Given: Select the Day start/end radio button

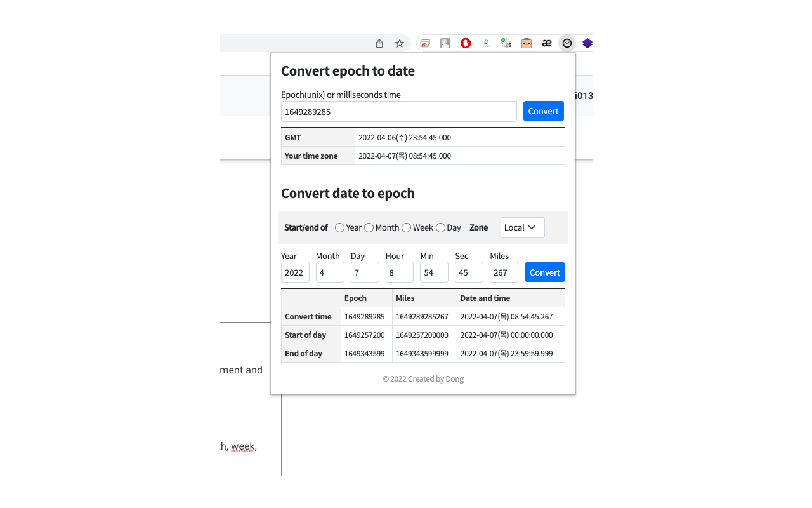Looking at the screenshot, I should 440,227.
